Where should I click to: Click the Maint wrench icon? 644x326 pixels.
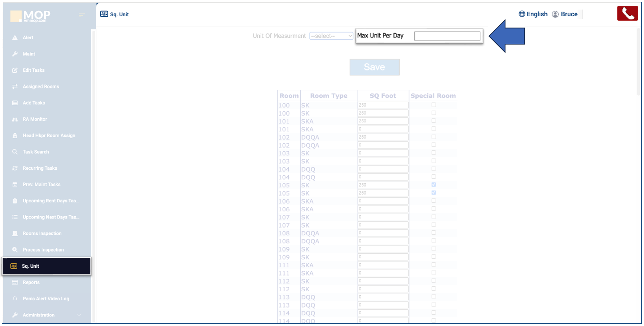(x=15, y=54)
